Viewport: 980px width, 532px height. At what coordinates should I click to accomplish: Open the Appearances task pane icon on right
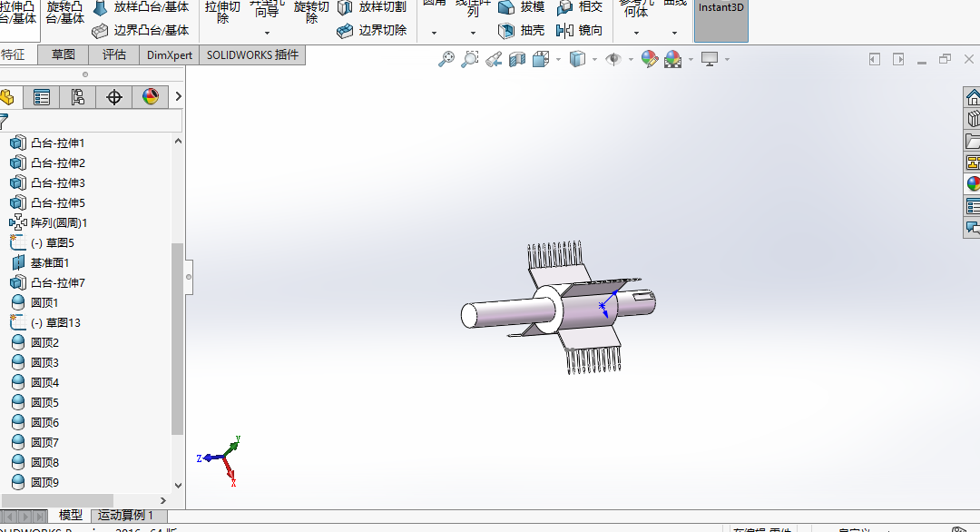[x=973, y=183]
